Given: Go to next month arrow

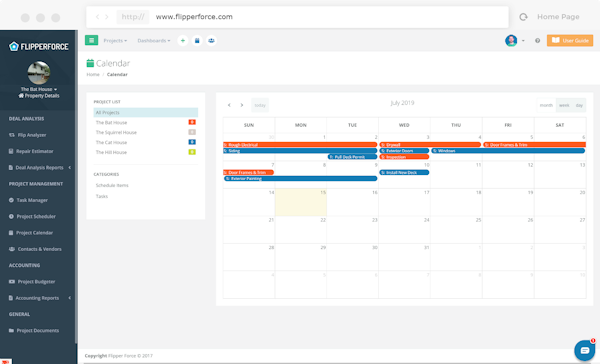Looking at the screenshot, I should click(x=242, y=105).
